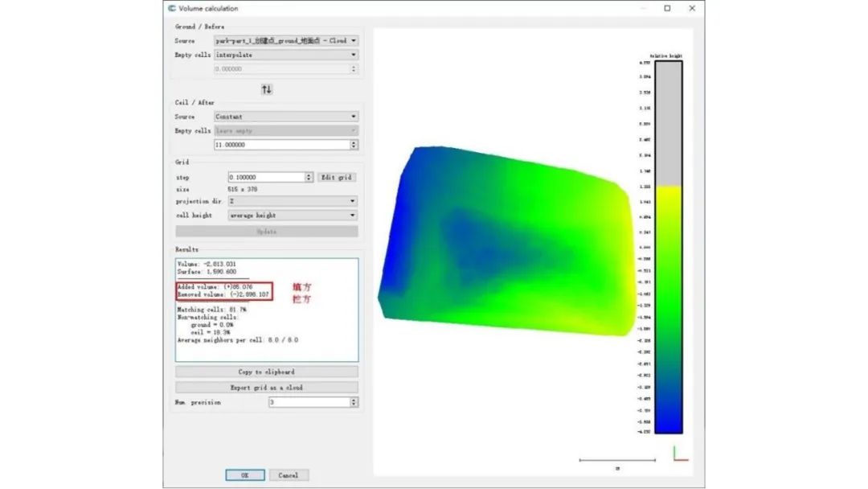Click the Results text box
This screenshot has height=489, width=868.
click(x=267, y=310)
